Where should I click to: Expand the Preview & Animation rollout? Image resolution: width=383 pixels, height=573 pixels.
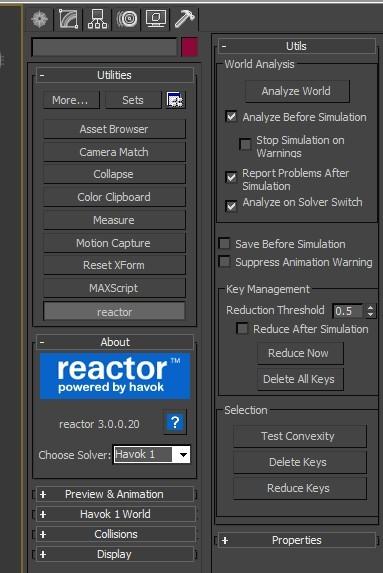pyautogui.click(x=115, y=494)
